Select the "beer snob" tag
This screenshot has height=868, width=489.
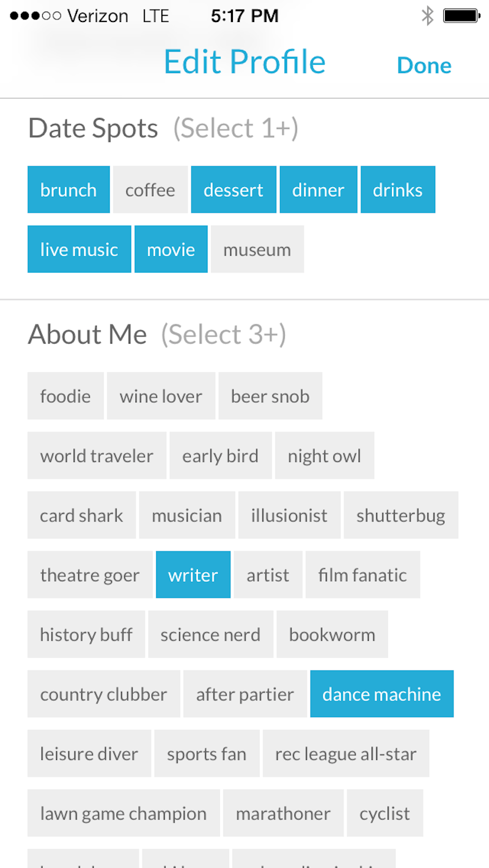tap(270, 395)
